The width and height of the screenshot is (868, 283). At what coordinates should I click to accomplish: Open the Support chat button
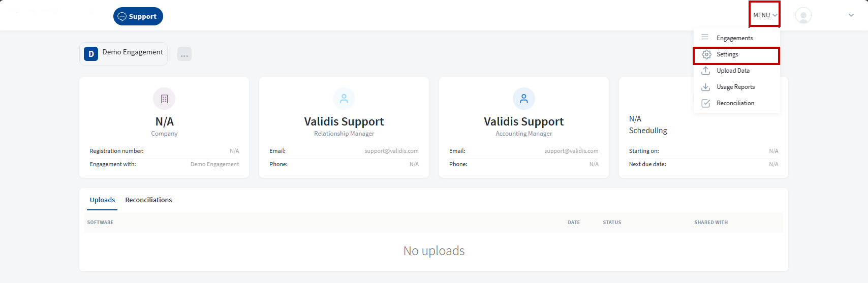pyautogui.click(x=138, y=16)
